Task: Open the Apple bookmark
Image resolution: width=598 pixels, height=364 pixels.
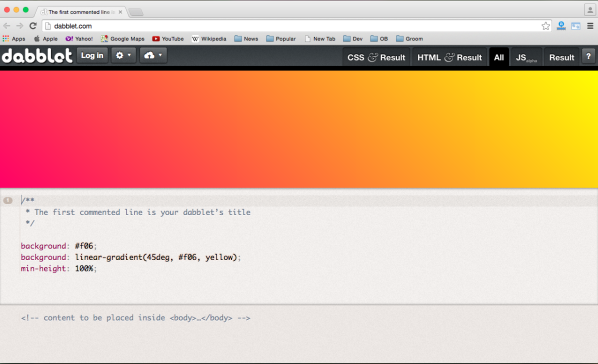Action: pyautogui.click(x=46, y=39)
